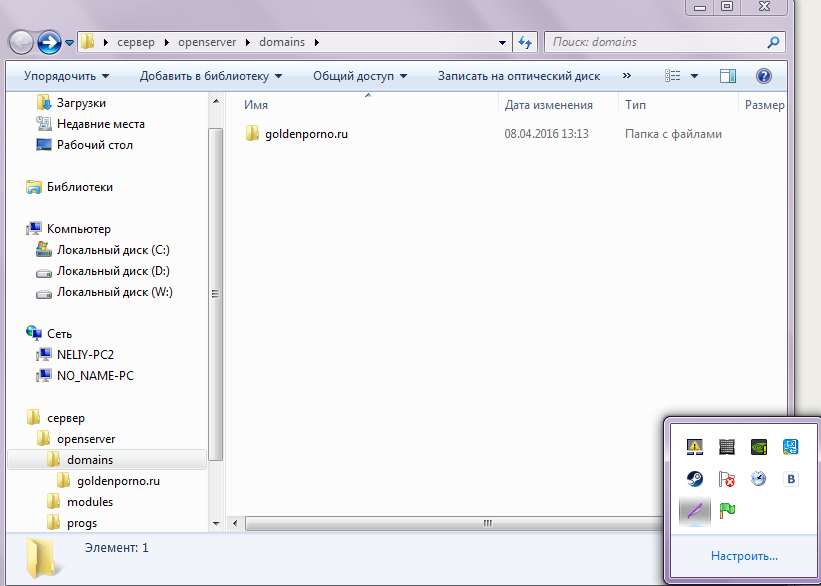Image resolution: width=821 pixels, height=586 pixels.
Task: Expand the Добавить в библиотеку dropdown
Action: pos(210,76)
